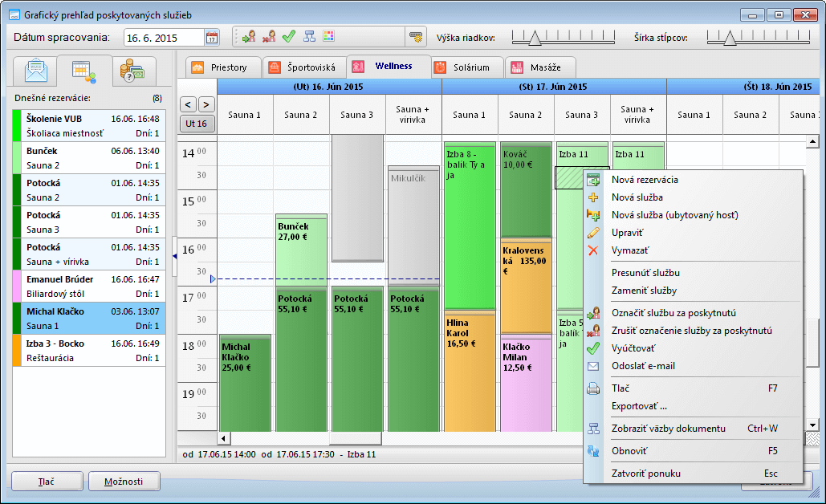Viewport: 826px width, 504px height.
Task: Go to the next day with the > button
Action: click(x=206, y=104)
